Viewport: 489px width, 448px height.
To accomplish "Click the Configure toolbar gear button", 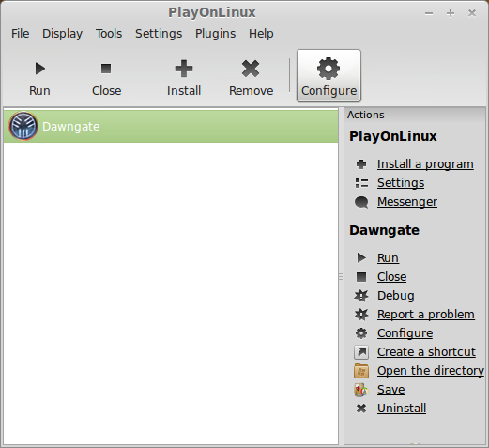I will (329, 75).
